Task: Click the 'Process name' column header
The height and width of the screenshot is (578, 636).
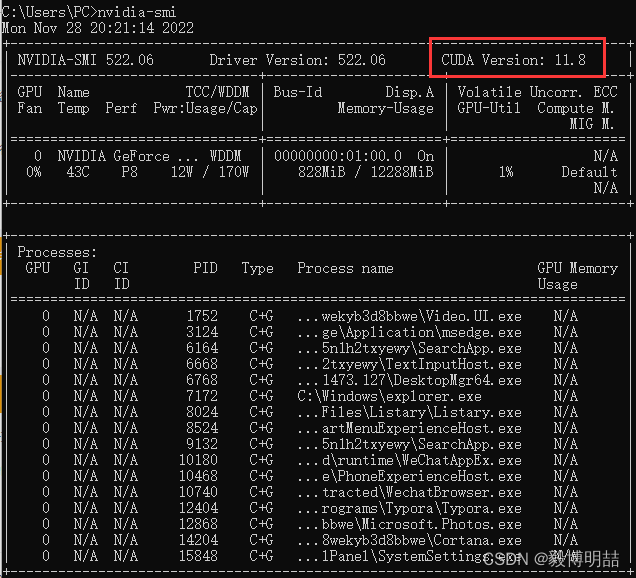Action: (x=345, y=268)
